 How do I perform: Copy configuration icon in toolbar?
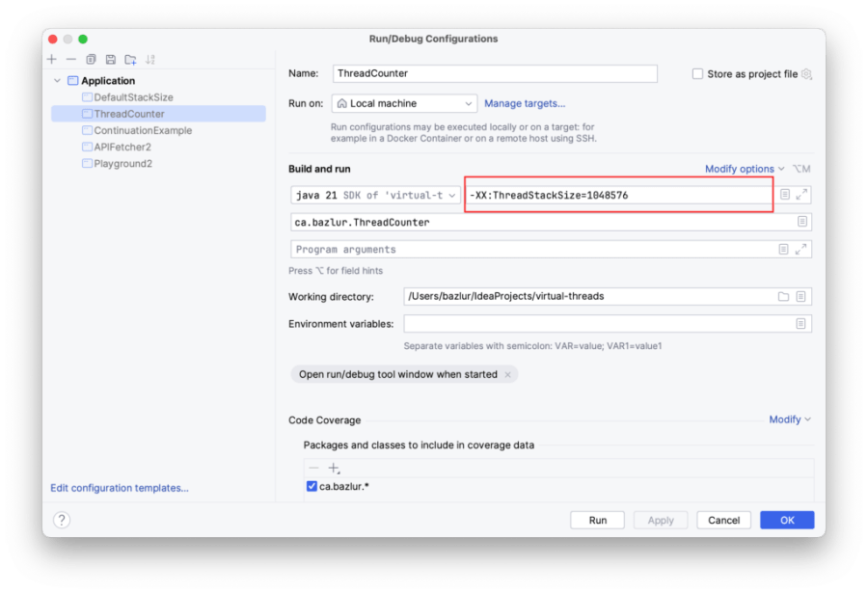pyautogui.click(x=91, y=59)
